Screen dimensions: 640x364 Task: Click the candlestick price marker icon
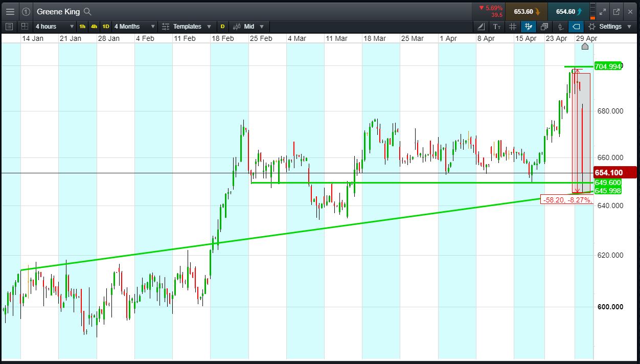click(x=561, y=27)
